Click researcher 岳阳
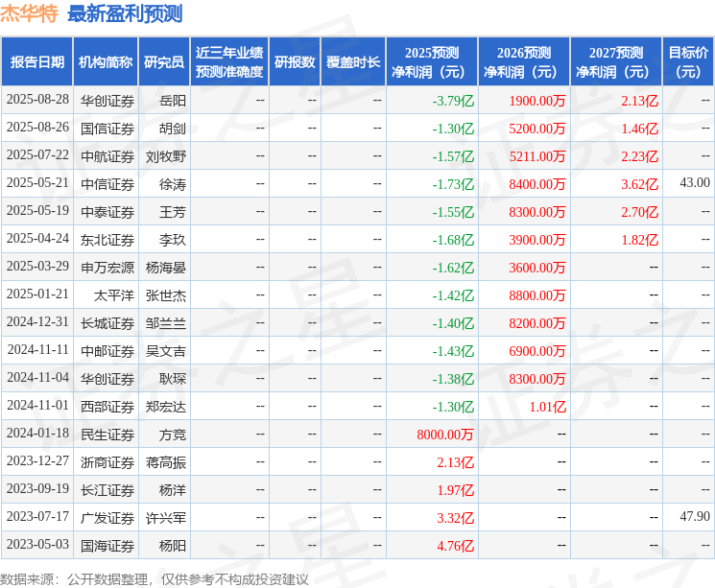Image resolution: width=715 pixels, height=588 pixels. (x=173, y=101)
